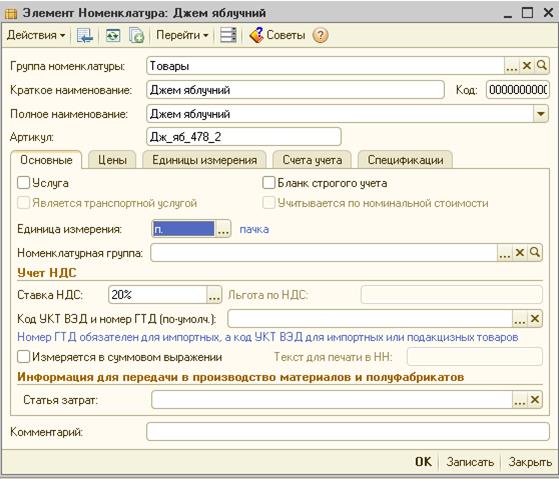Click the Код УКТ ВЭД input field

(x=370, y=319)
